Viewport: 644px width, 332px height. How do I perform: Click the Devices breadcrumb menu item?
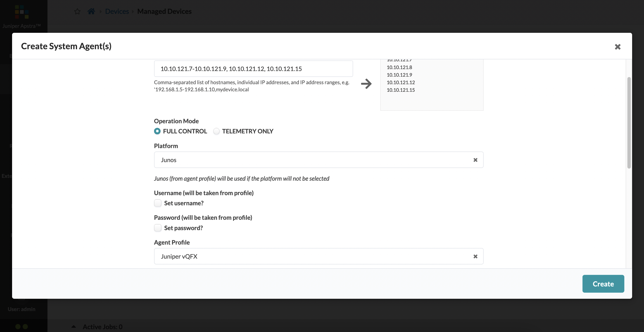pos(117,11)
